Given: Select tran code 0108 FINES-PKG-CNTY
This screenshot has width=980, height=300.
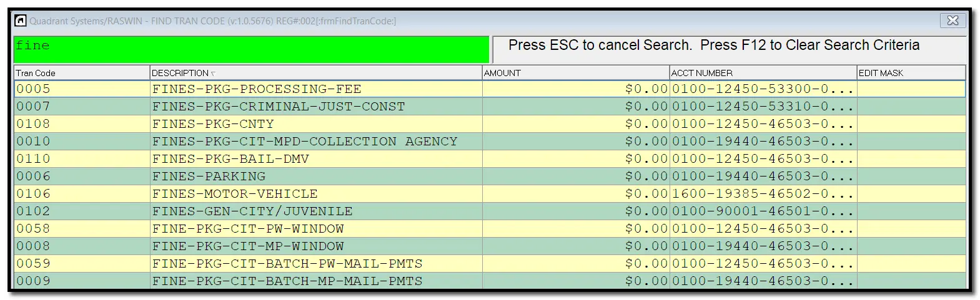Looking at the screenshot, I should (490, 124).
